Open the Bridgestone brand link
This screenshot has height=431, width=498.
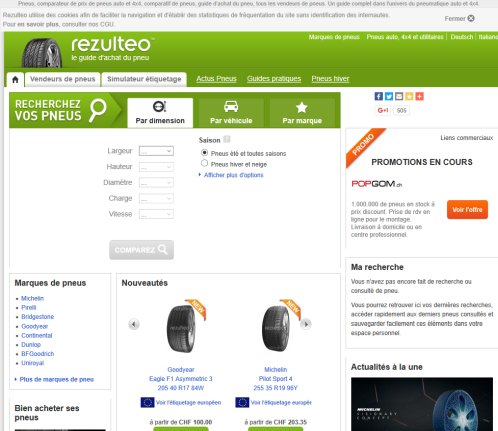(x=37, y=317)
